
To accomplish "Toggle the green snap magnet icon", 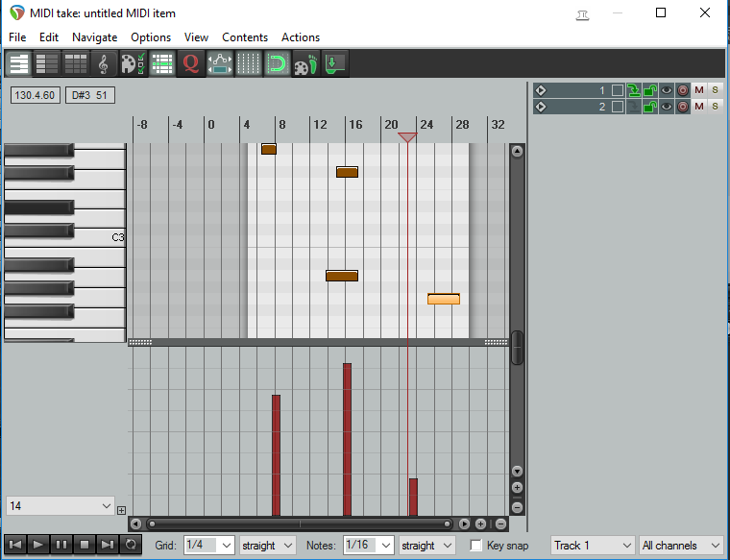I will tap(277, 63).
